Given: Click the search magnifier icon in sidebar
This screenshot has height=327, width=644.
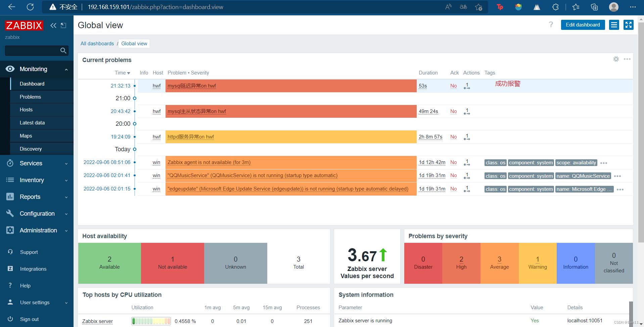Looking at the screenshot, I should [x=63, y=51].
